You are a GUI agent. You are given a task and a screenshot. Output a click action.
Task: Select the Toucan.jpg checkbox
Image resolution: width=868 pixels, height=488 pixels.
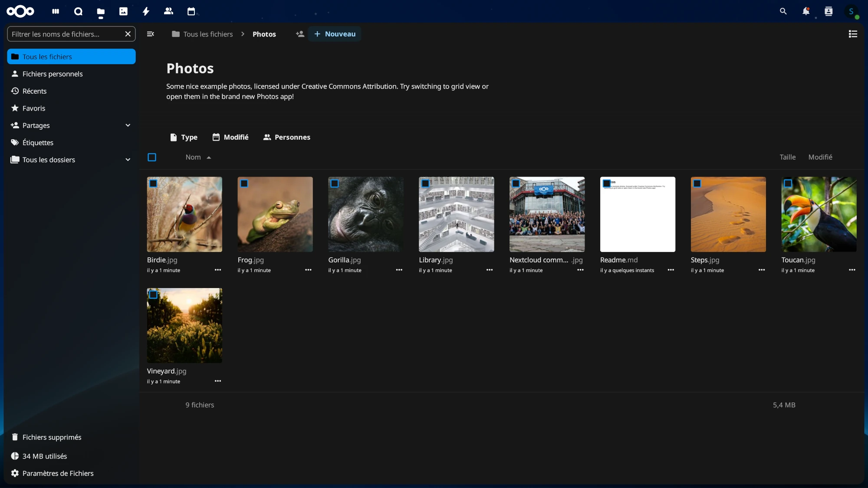(788, 183)
